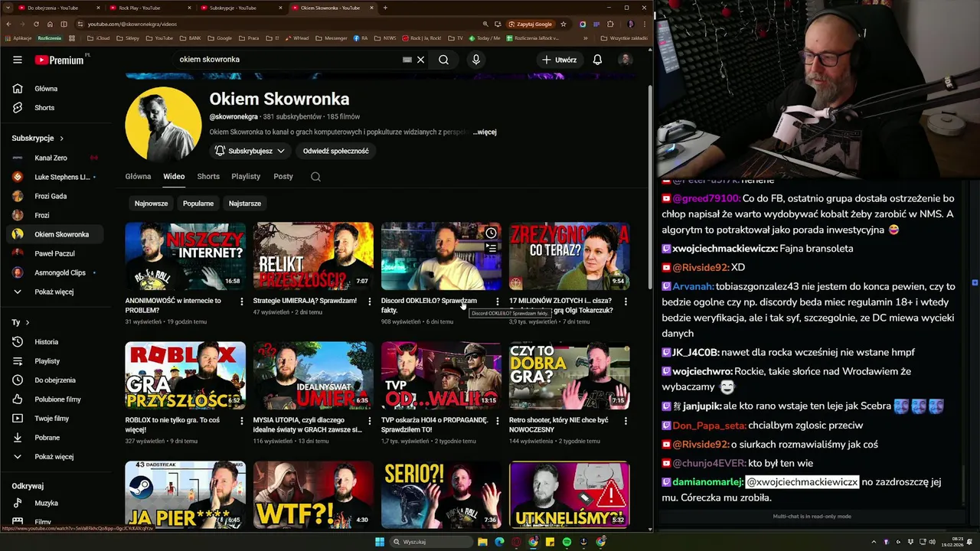Open Spotify from the taskbar

[x=567, y=542]
